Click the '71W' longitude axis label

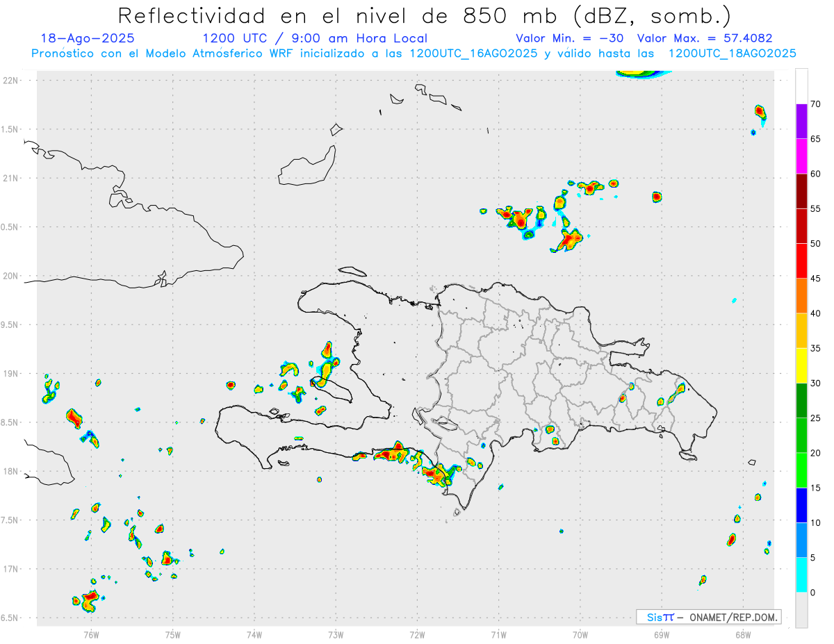498,634
